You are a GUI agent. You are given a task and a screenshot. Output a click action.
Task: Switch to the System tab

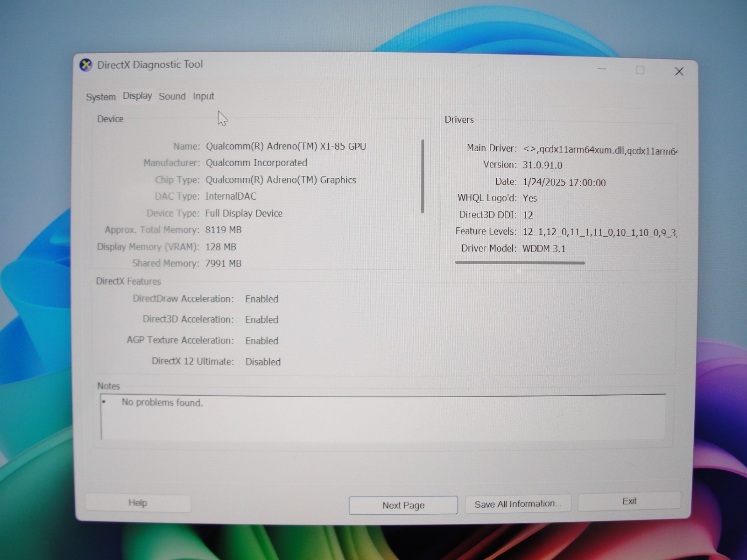tap(101, 97)
